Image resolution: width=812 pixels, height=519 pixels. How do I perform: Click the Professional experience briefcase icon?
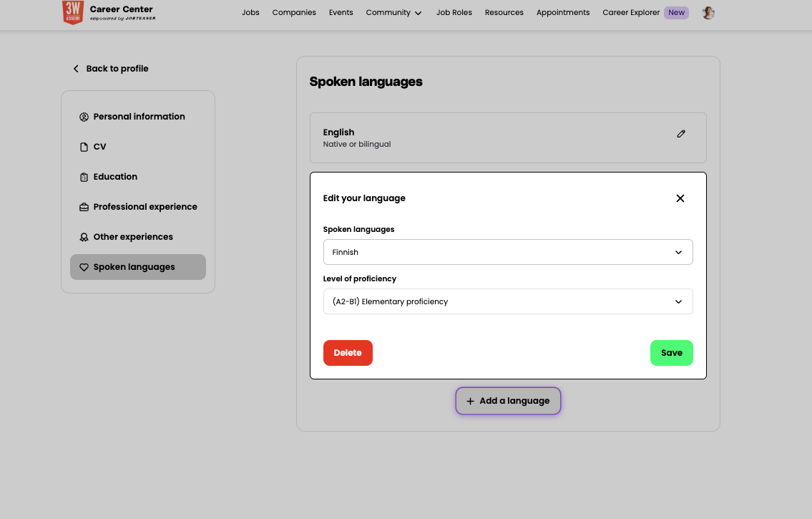(84, 207)
